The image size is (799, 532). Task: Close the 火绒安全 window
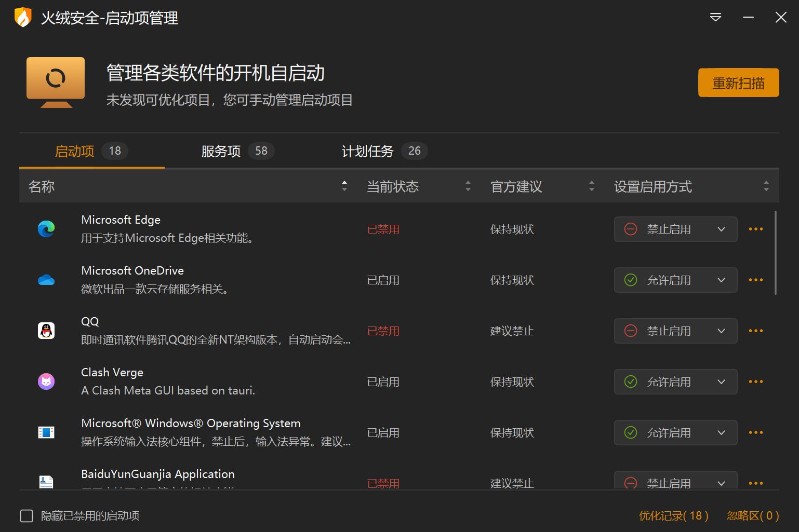[781, 18]
